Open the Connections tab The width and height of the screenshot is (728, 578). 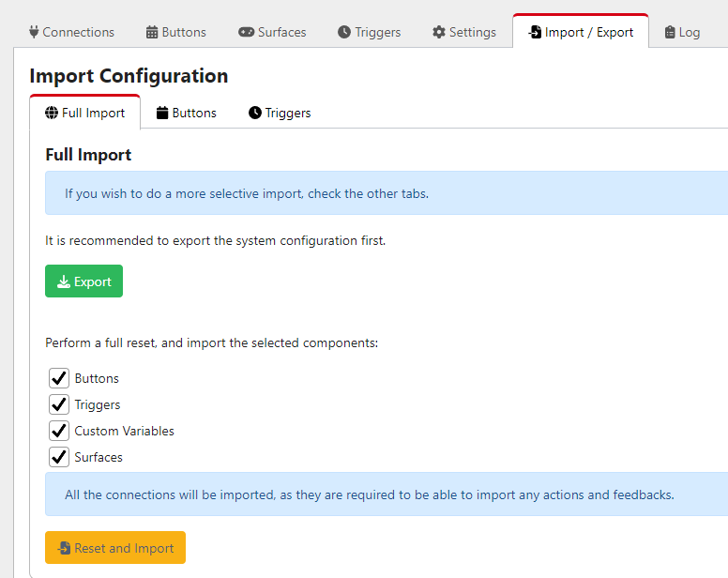pyautogui.click(x=71, y=32)
